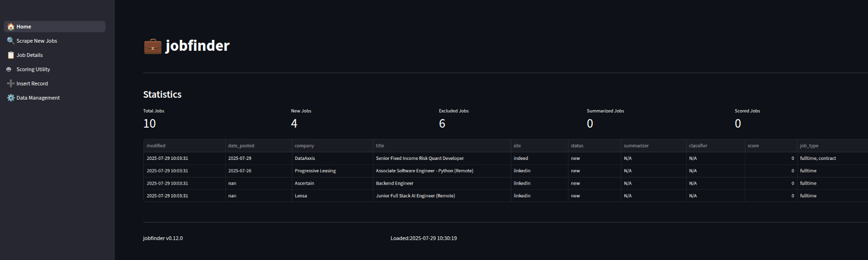Viewport: 868px width, 260px height.
Task: Sort table by company column header
Action: [x=304, y=146]
